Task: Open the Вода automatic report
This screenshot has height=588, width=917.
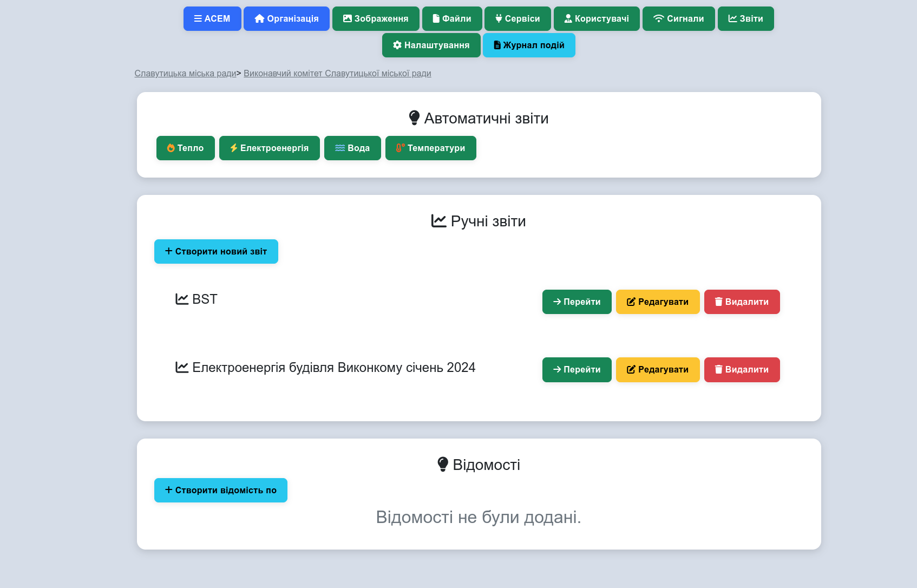Action: tap(352, 148)
